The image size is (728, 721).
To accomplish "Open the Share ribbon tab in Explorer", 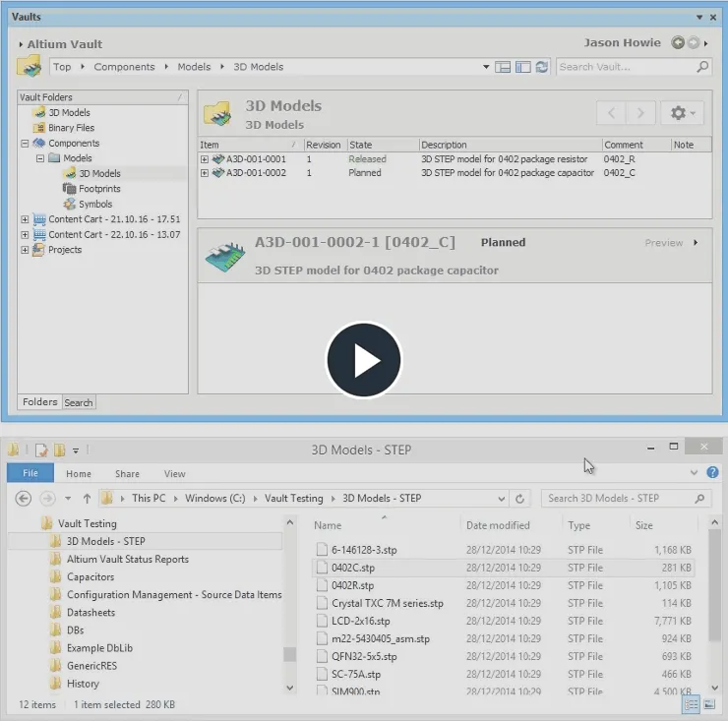I will (x=127, y=473).
